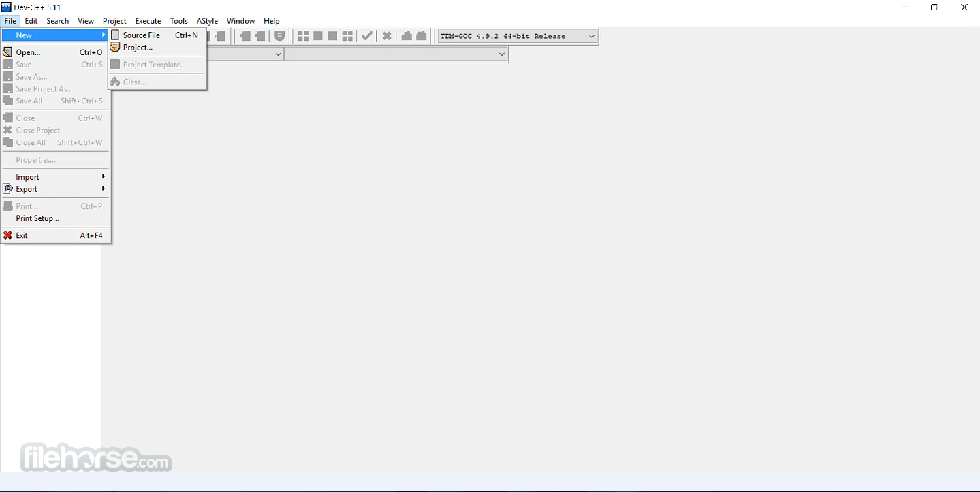Choose Open... from the File menu

click(55, 52)
